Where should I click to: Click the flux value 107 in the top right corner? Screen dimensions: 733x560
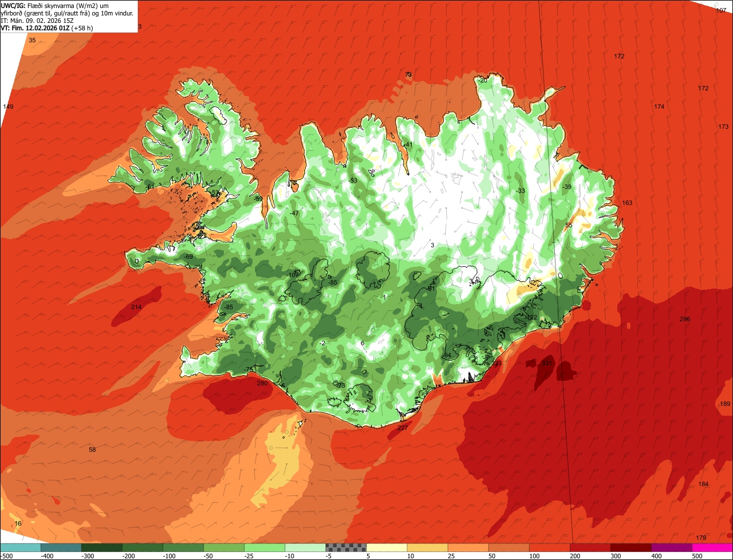[721, 10]
